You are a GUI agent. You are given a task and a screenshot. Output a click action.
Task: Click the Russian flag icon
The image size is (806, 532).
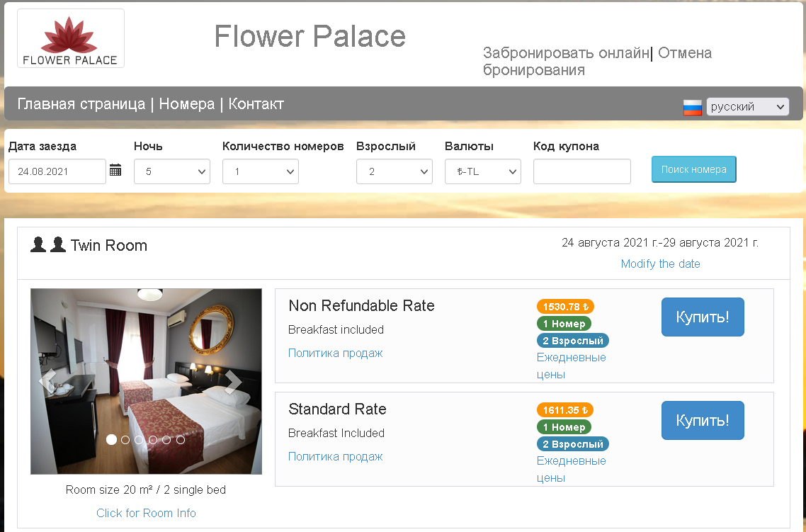693,107
